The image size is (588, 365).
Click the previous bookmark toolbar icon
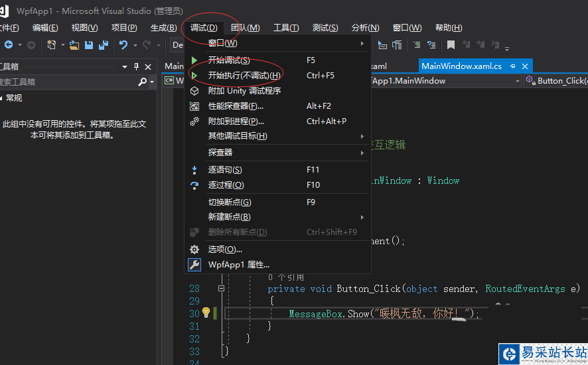[x=467, y=44]
